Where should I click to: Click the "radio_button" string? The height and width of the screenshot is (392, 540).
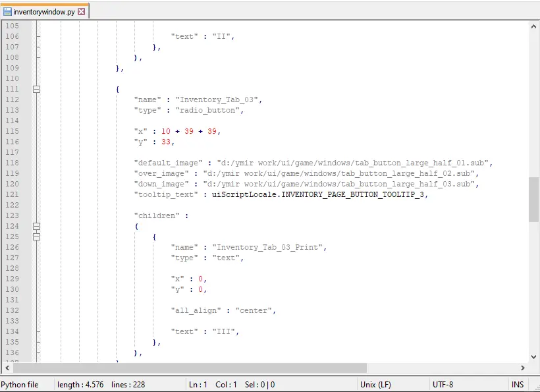[x=207, y=110]
